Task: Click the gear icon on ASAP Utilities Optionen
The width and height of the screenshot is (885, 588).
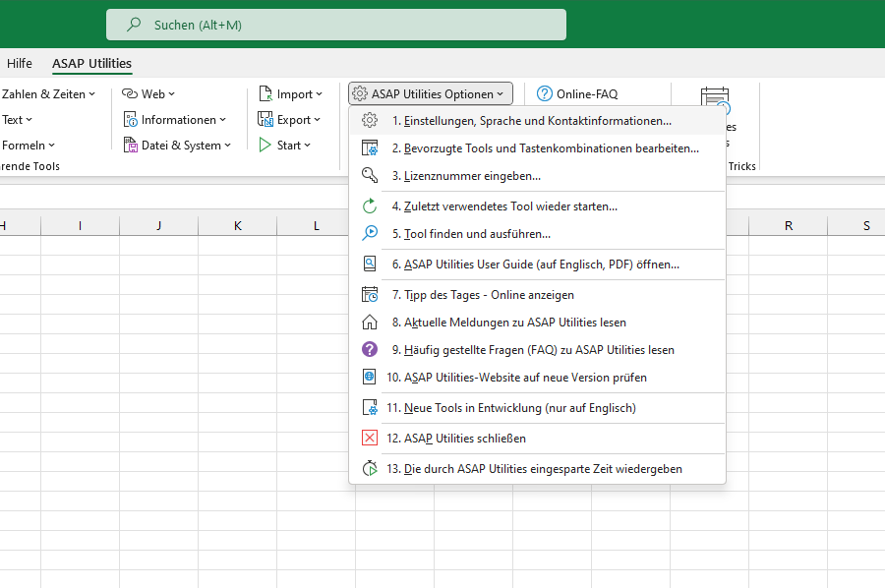Action: [x=360, y=93]
